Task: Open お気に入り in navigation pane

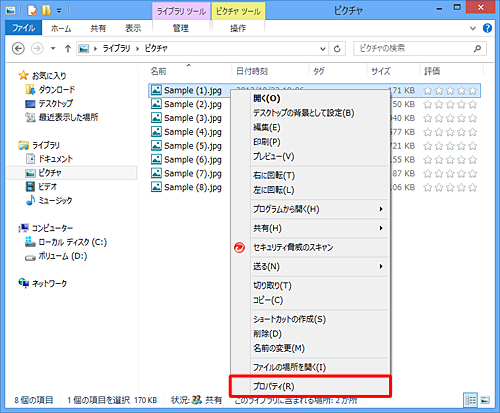Action: 42,76
